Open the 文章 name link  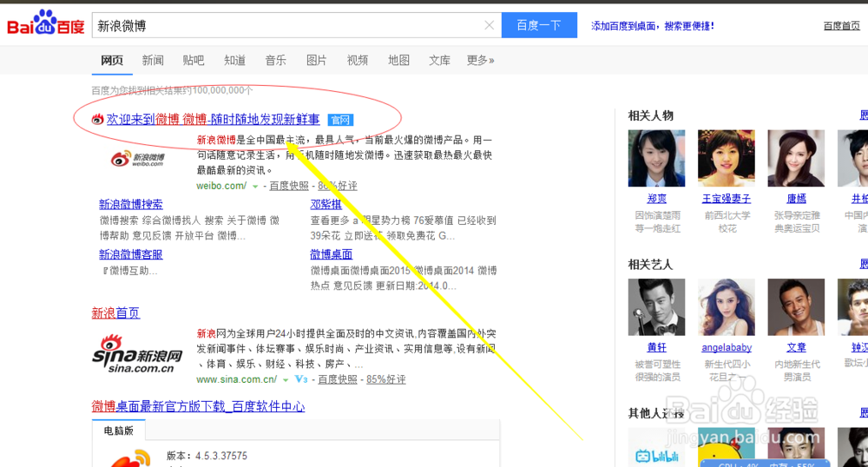(x=796, y=347)
